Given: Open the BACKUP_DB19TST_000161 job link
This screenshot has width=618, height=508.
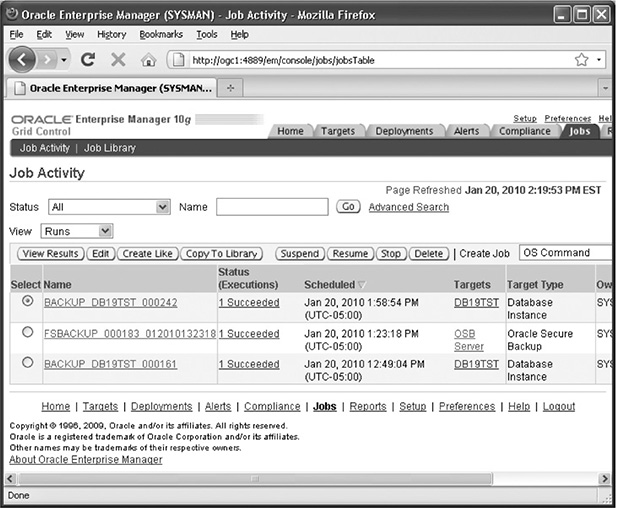Looking at the screenshot, I should point(110,364).
